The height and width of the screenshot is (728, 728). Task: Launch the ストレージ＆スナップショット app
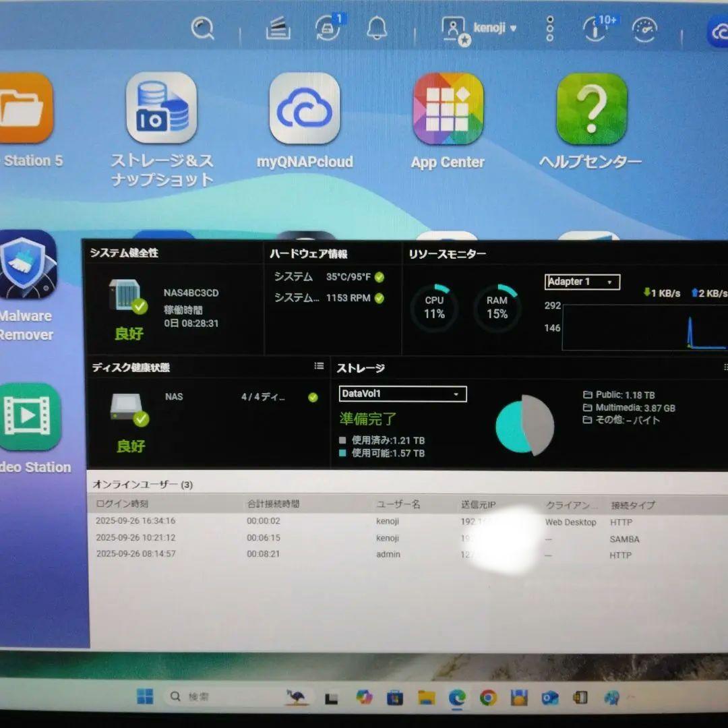pyautogui.click(x=160, y=108)
